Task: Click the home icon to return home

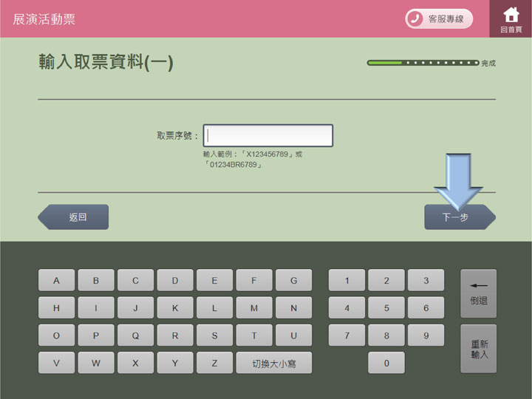Action: point(511,18)
